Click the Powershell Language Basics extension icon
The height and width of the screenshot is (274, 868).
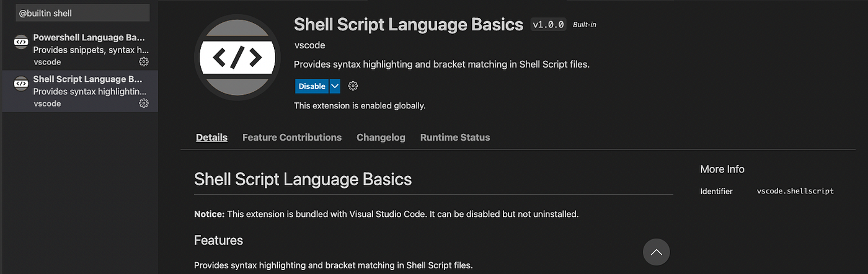click(x=21, y=42)
